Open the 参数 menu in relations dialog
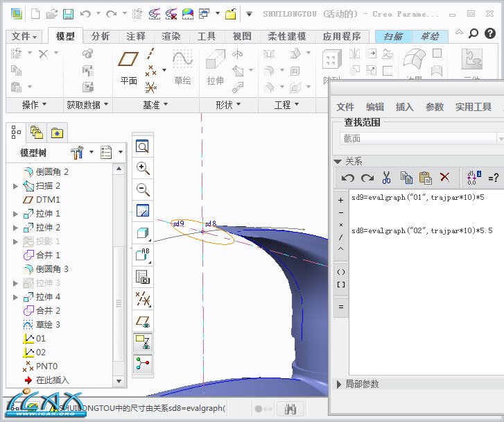The width and height of the screenshot is (504, 422). pyautogui.click(x=435, y=107)
